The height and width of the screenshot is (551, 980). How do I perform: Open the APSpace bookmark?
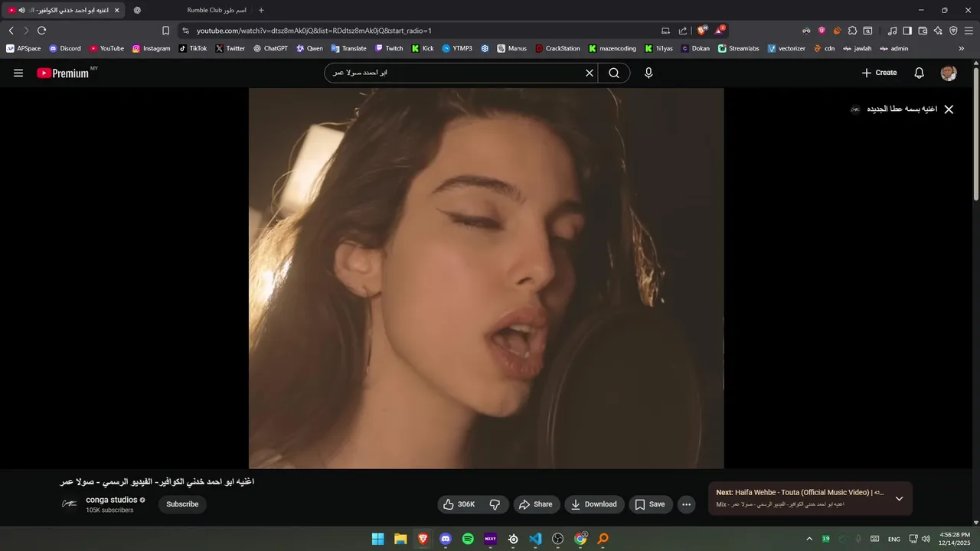(24, 48)
